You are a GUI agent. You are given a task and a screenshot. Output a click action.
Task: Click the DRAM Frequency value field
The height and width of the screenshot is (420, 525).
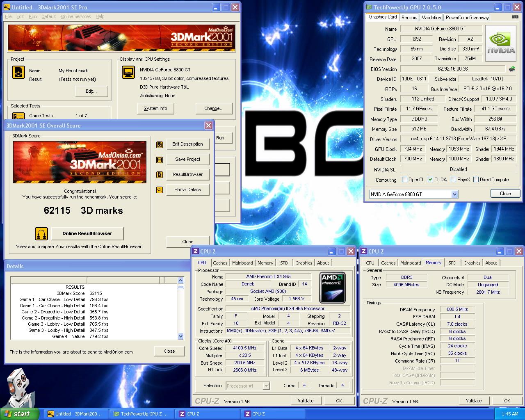(x=457, y=309)
